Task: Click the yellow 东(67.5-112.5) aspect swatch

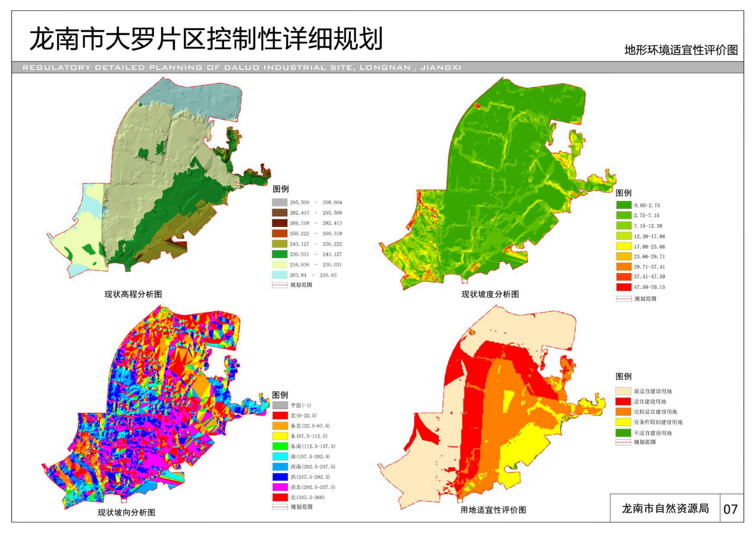Action: tap(280, 436)
